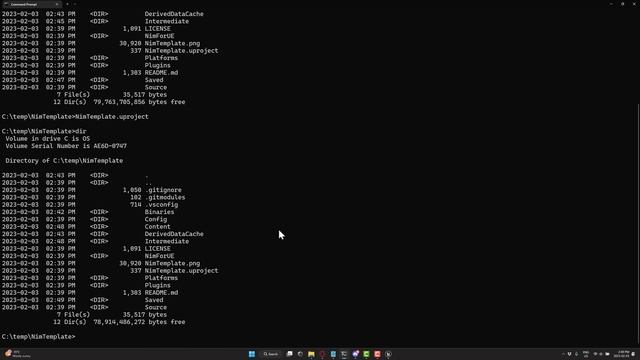Open File Explorer from taskbar
Screen dimensions: 640x360
[311, 354]
